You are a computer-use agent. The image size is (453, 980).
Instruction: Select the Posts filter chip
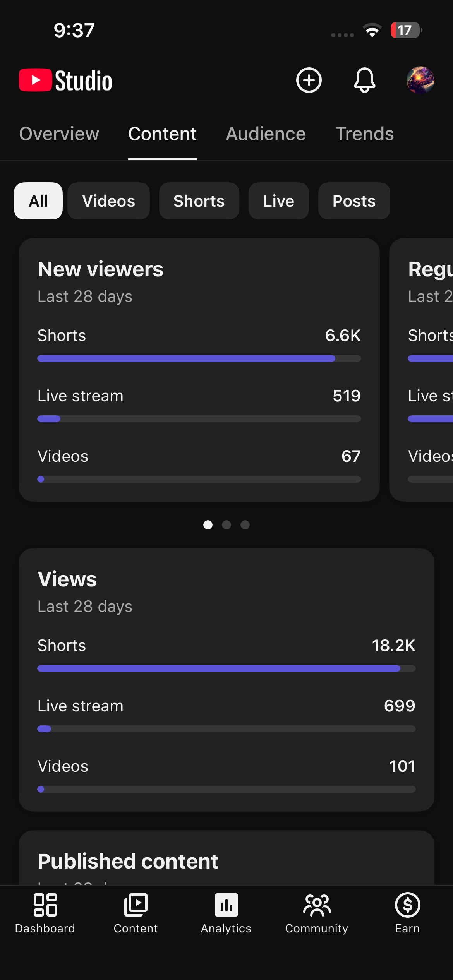(354, 201)
